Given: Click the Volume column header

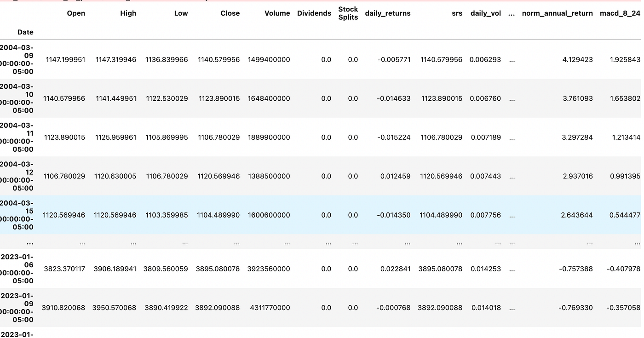Looking at the screenshot, I should click(277, 13).
